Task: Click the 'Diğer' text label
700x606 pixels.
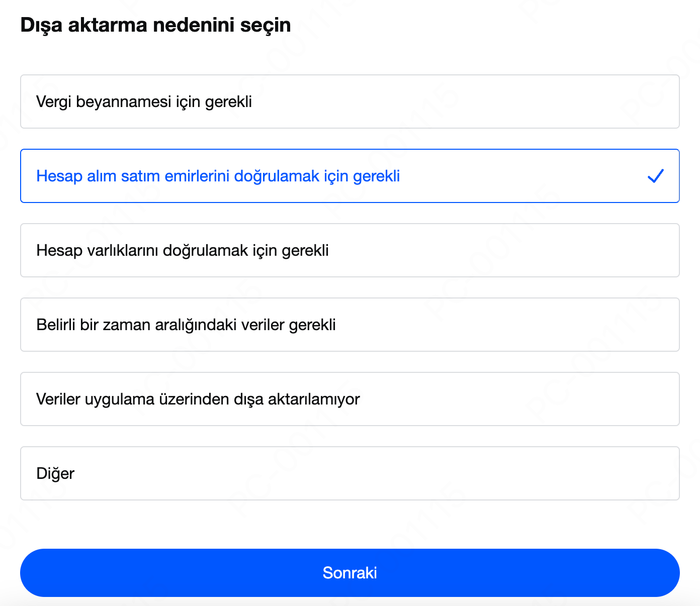Action: coord(55,473)
